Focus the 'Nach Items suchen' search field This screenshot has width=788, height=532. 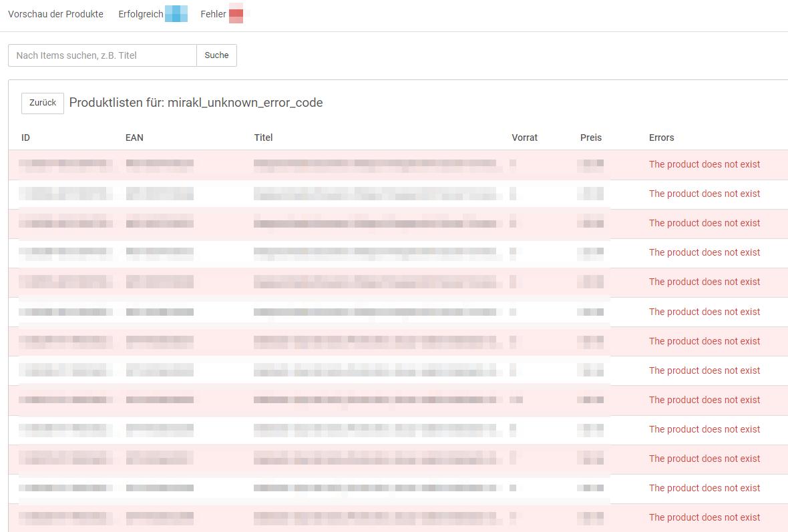pyautogui.click(x=102, y=55)
